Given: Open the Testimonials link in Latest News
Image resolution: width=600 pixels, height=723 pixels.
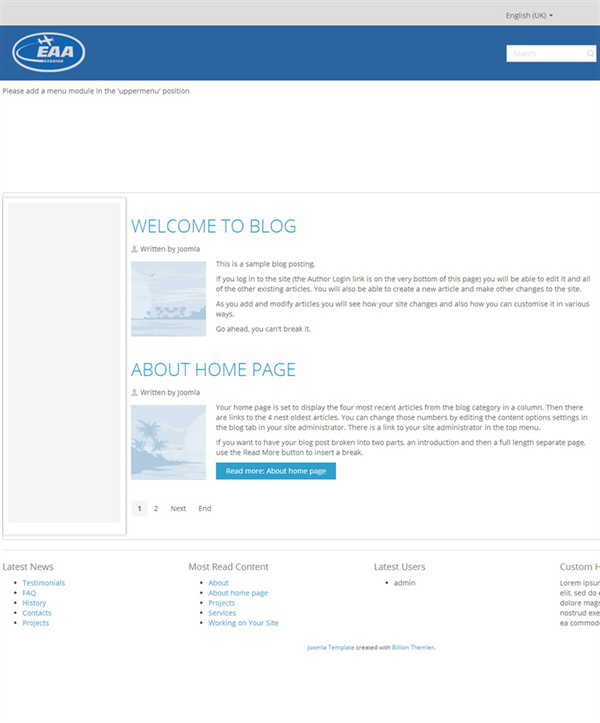Looking at the screenshot, I should (44, 583).
